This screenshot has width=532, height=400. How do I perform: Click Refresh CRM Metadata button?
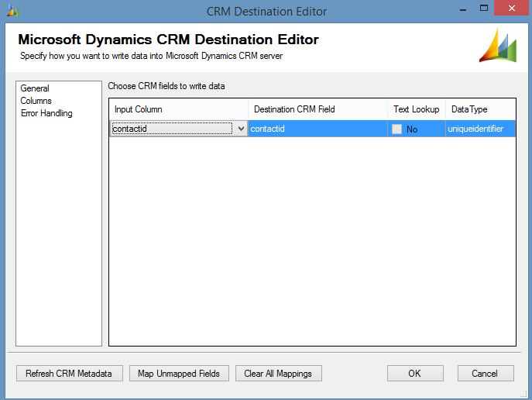pyautogui.click(x=69, y=374)
